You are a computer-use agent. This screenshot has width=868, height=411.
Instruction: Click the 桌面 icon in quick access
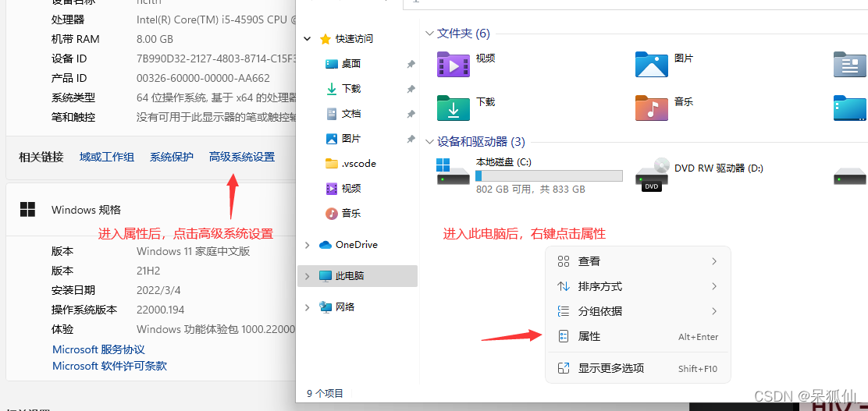point(332,64)
